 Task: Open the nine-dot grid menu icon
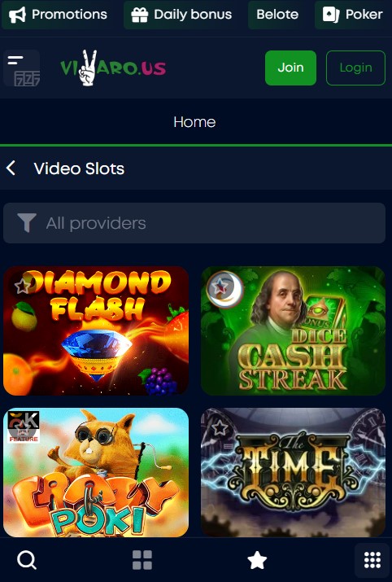[372, 560]
